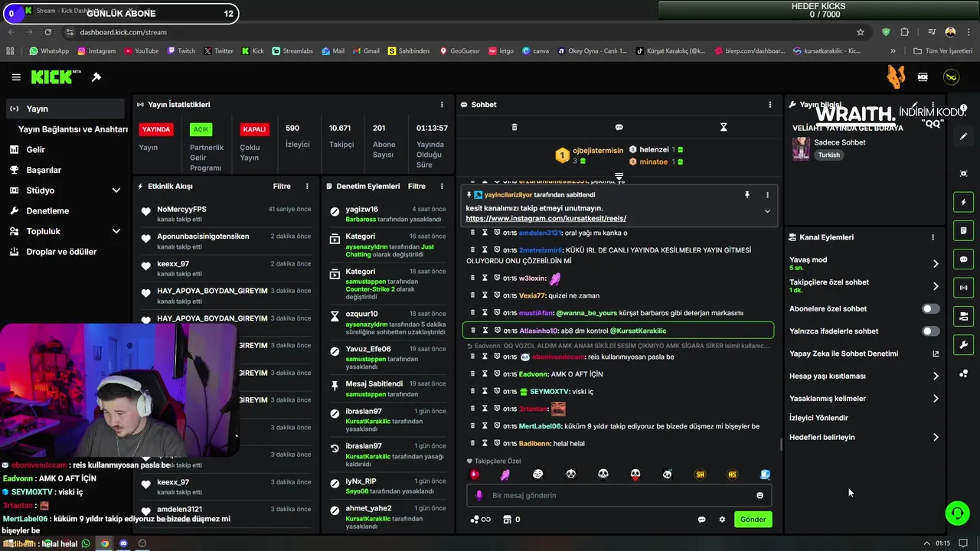
Task: Collapse pinned message with chevron
Action: (767, 211)
